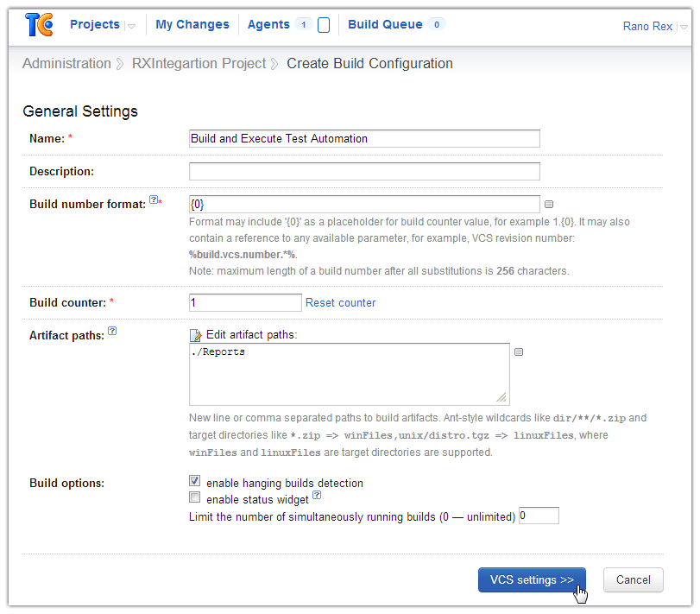Click the Reset counter link
The height and width of the screenshot is (614, 700).
pyautogui.click(x=341, y=303)
